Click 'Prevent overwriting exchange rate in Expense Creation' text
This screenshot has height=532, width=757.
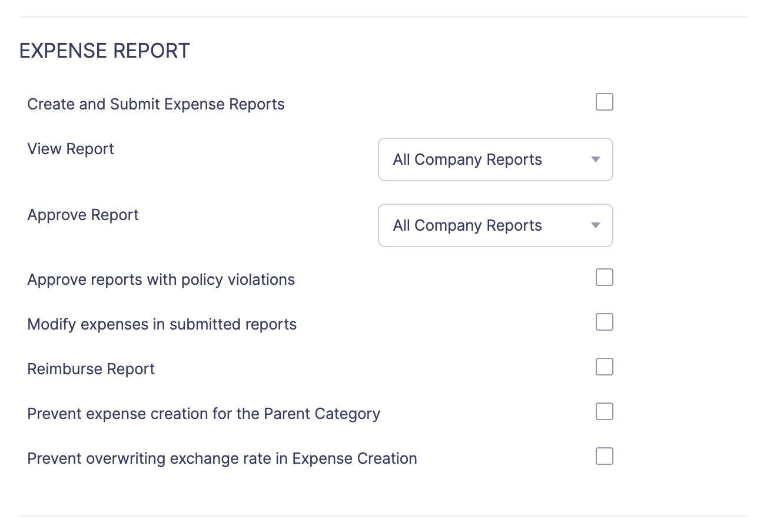point(222,458)
